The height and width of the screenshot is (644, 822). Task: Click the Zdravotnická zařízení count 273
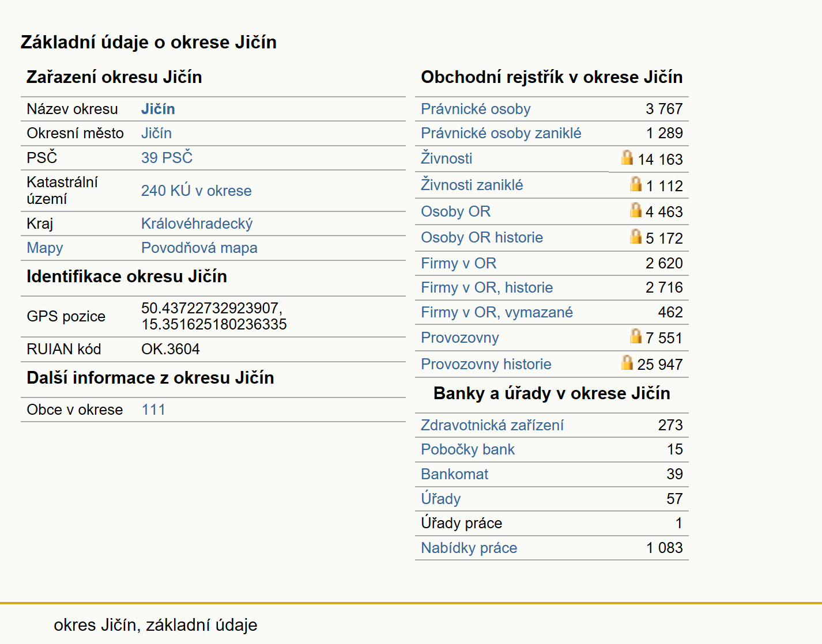click(670, 425)
